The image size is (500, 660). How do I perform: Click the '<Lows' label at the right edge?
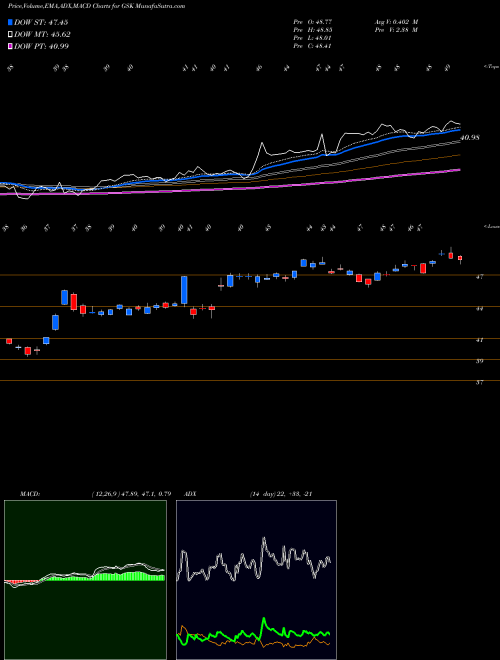491,226
